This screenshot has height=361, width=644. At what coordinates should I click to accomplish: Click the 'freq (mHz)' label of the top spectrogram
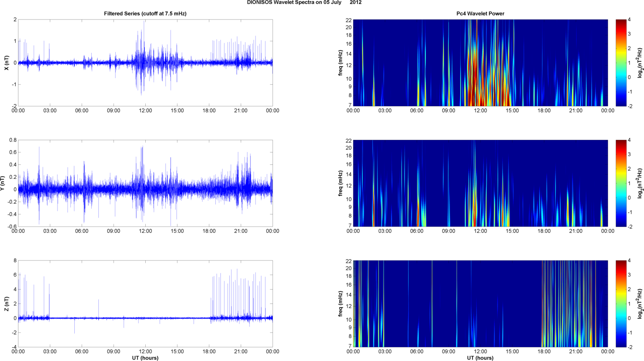pos(340,63)
